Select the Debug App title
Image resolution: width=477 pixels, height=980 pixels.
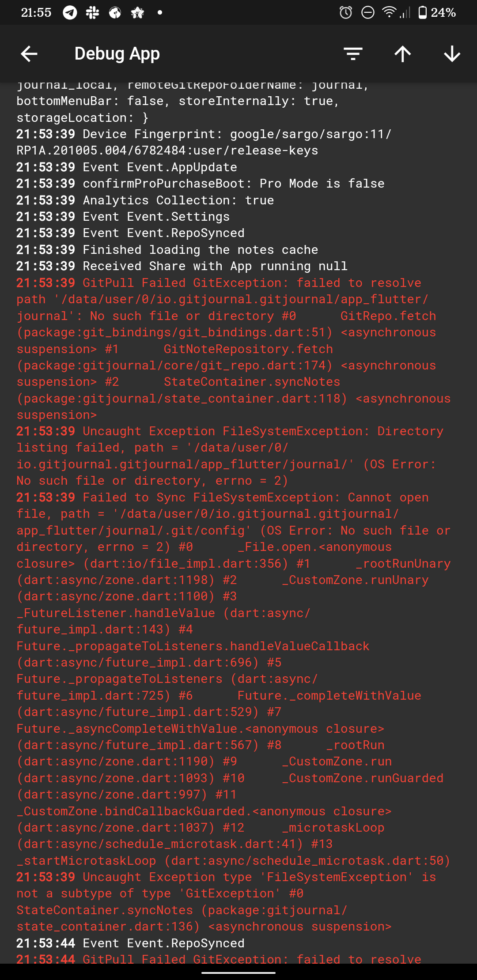click(x=117, y=54)
